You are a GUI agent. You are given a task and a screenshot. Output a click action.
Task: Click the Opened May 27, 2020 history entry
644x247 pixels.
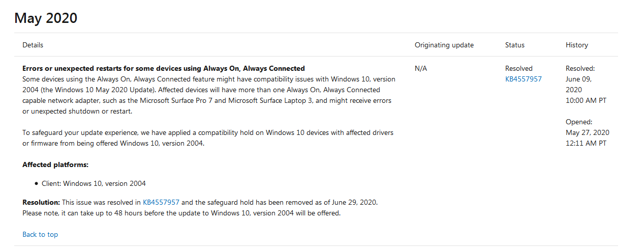[587, 132]
